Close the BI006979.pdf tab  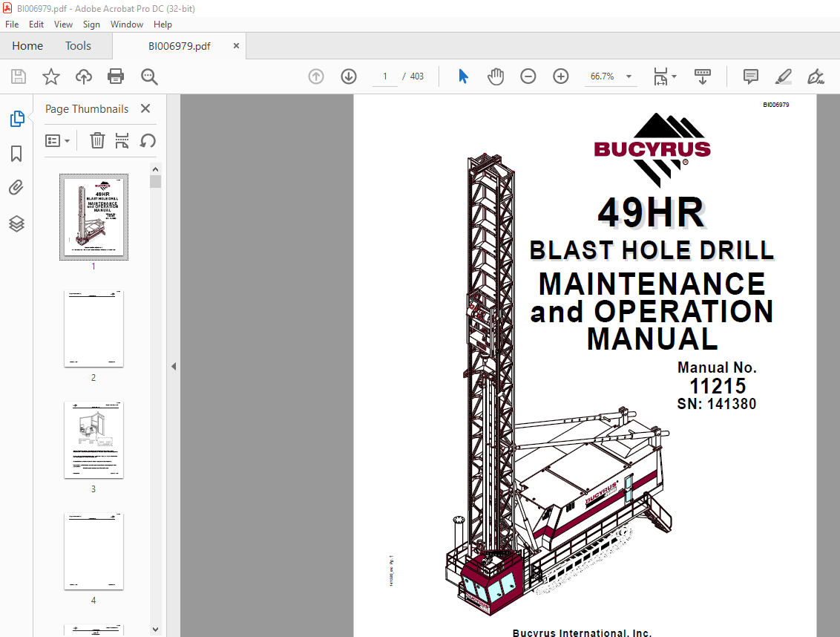click(236, 46)
